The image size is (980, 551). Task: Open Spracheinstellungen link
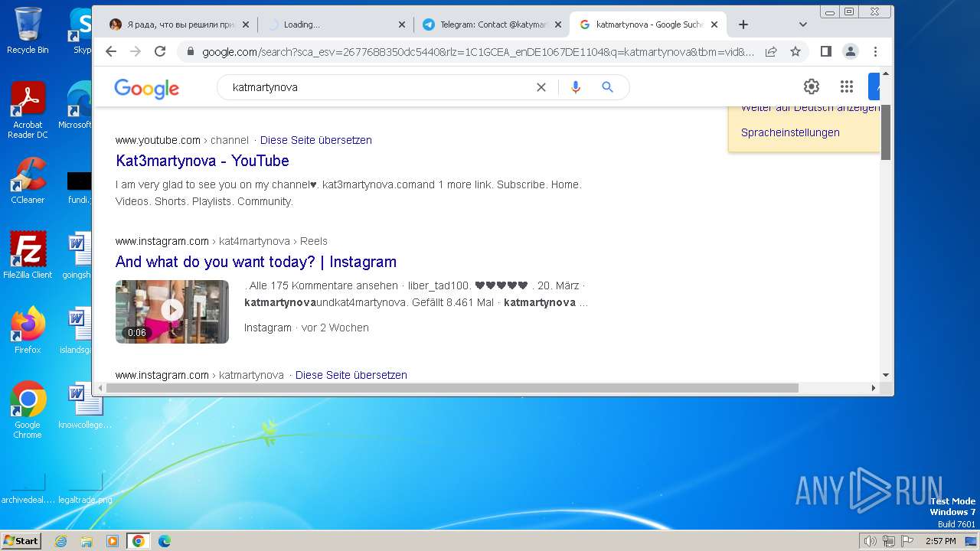(x=790, y=132)
